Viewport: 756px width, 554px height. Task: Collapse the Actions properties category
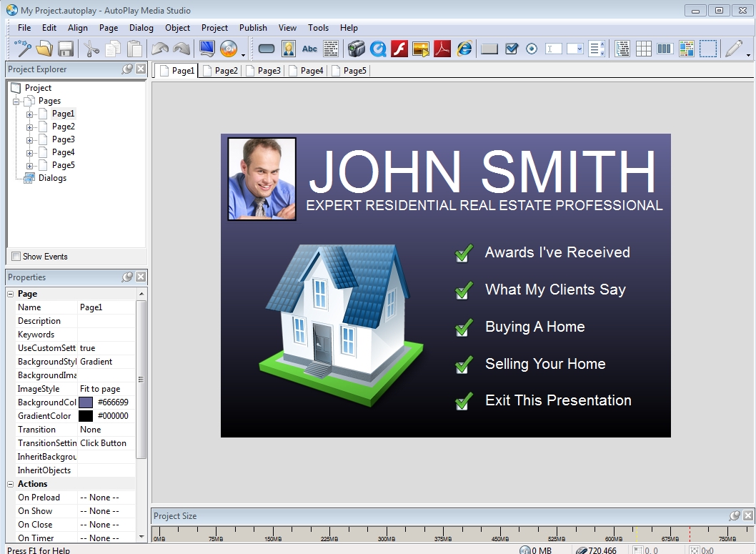pyautogui.click(x=11, y=484)
